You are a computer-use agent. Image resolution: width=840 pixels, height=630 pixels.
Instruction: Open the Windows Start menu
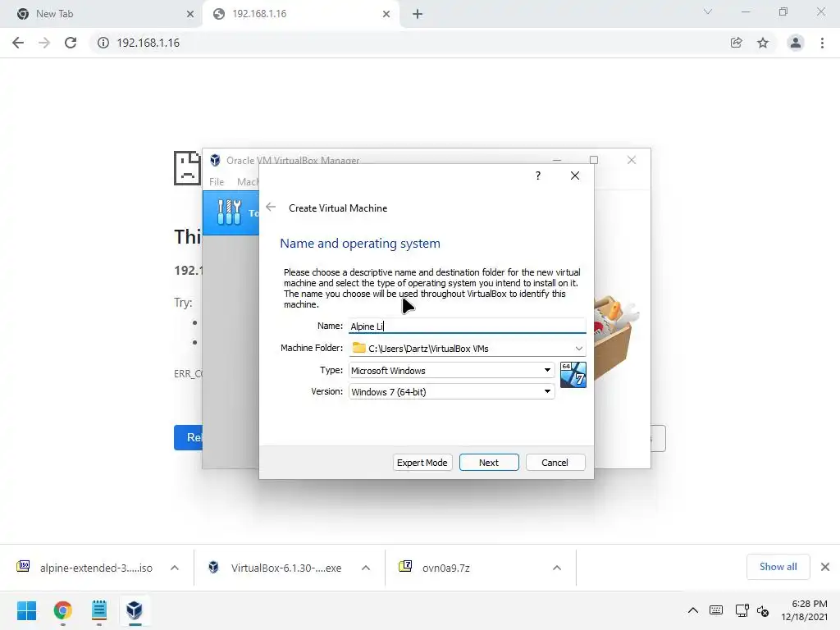pos(27,610)
